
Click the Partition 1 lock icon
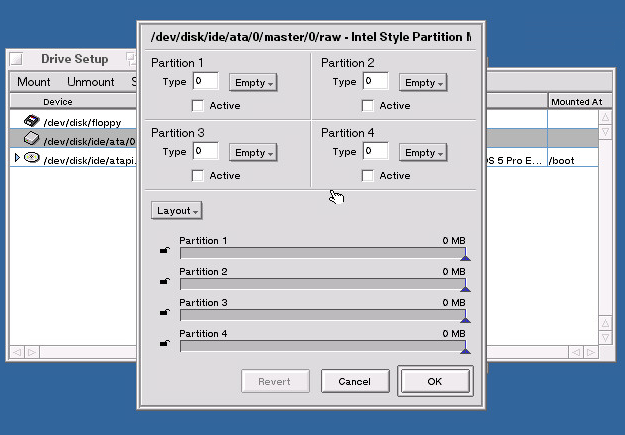click(165, 251)
